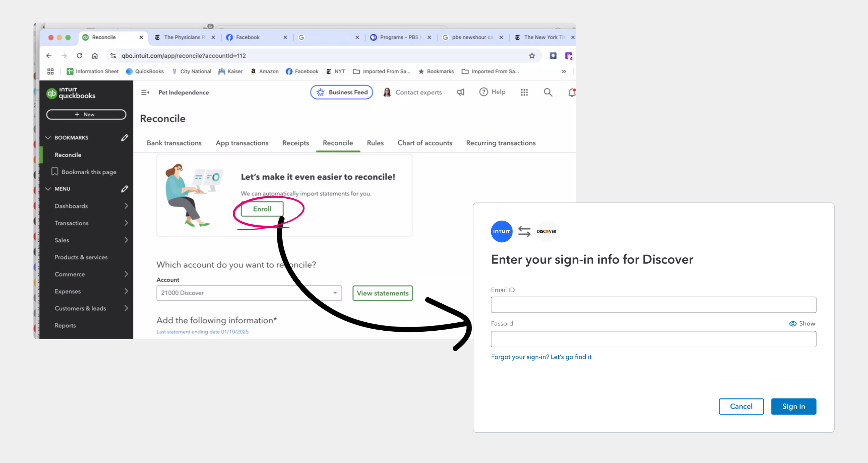Click Forgot your sign-in link

point(541,357)
